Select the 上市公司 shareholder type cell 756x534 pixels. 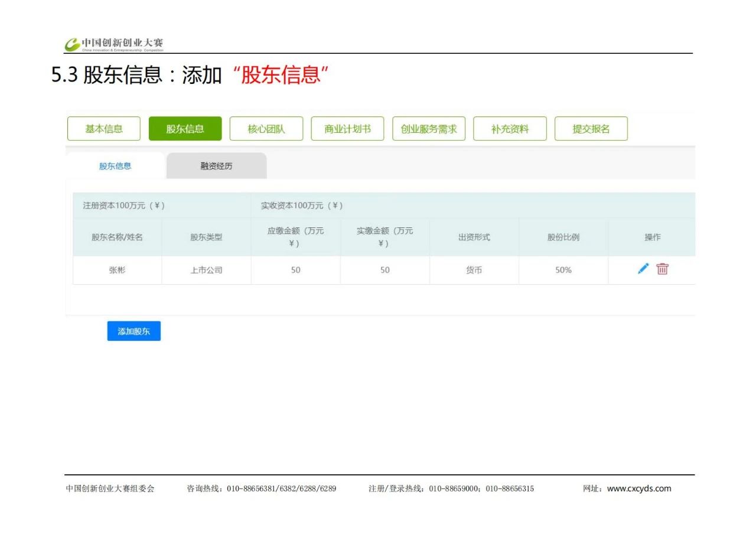coord(206,270)
